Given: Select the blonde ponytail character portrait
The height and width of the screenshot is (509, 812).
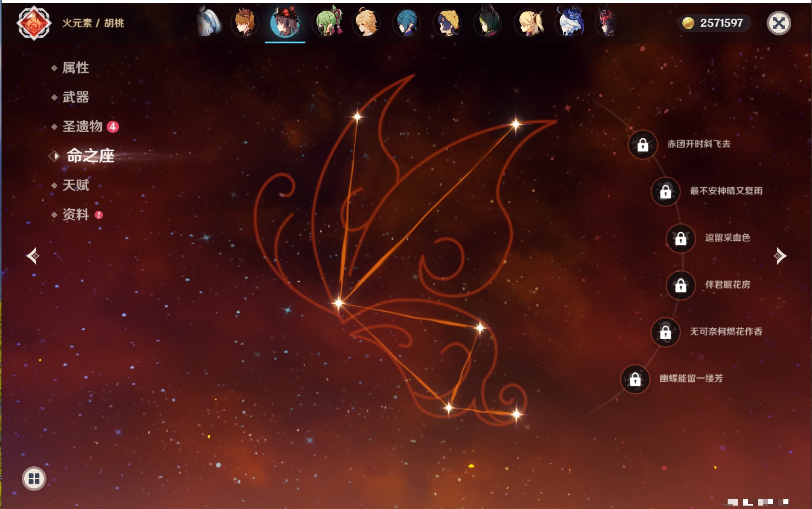Looking at the screenshot, I should [529, 22].
